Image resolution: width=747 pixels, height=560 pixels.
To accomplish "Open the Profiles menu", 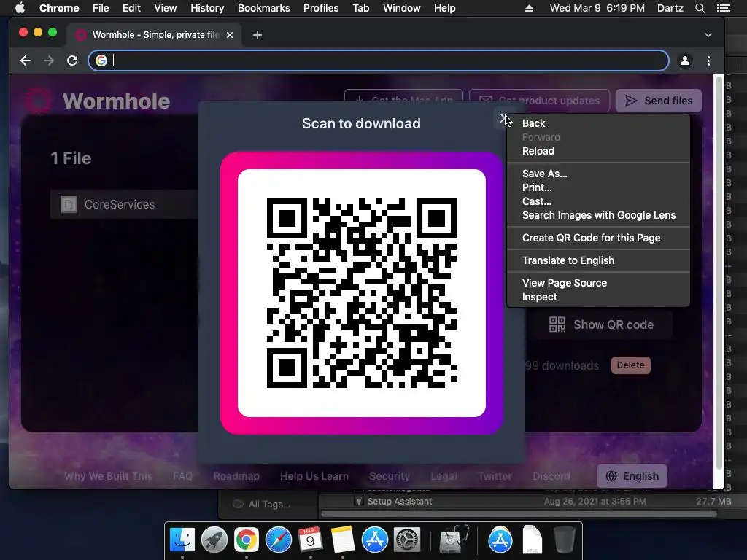I will pyautogui.click(x=321, y=8).
